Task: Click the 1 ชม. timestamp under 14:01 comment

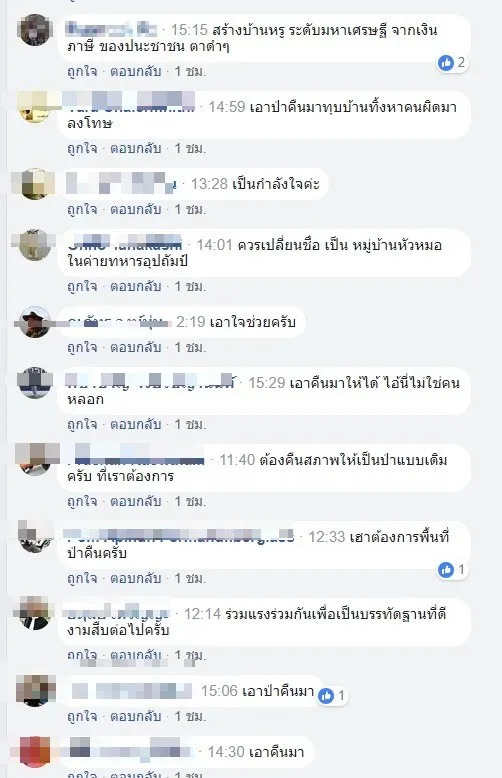Action: tap(189, 286)
